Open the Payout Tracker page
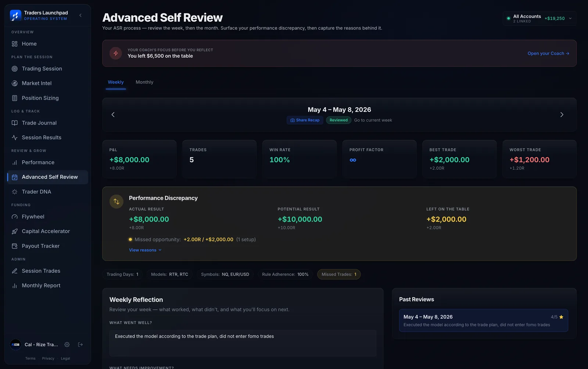Screen dimensions: 588x369 pos(47,246)
